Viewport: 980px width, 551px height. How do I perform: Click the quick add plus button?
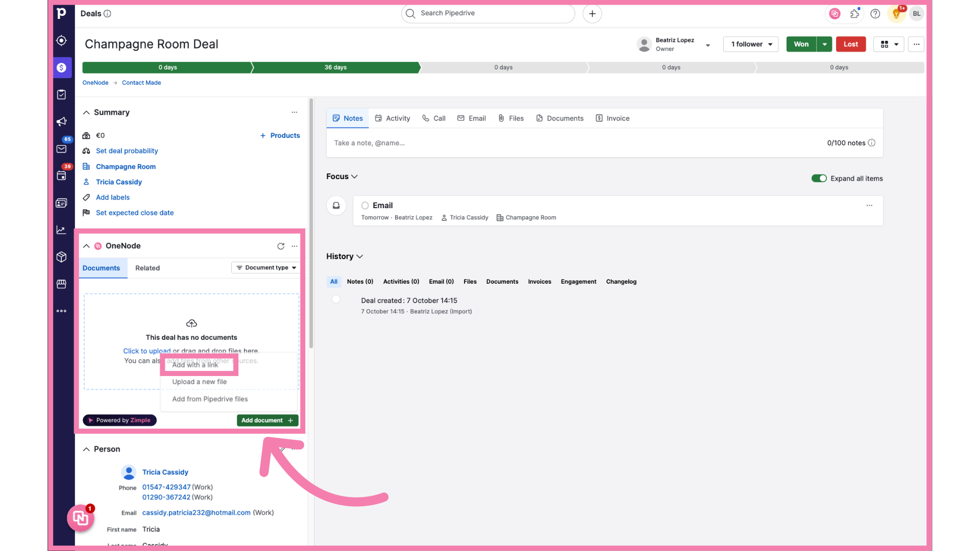point(592,14)
